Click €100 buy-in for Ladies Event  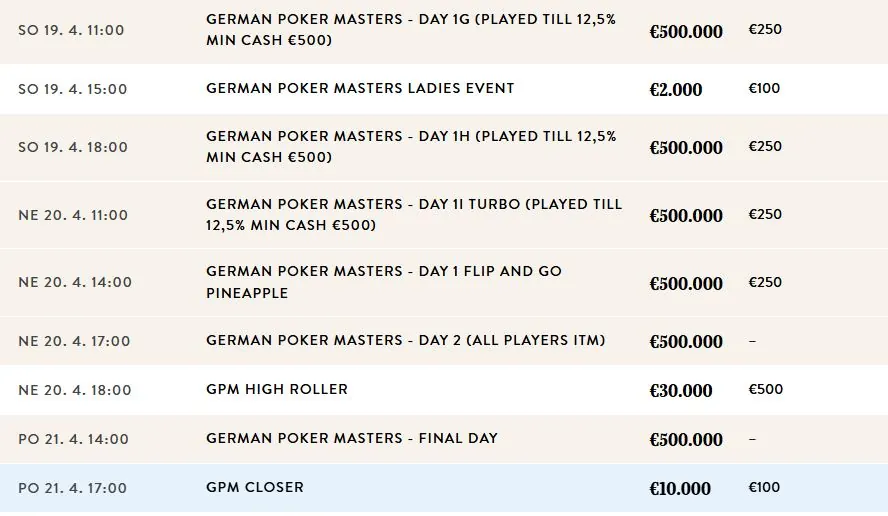click(764, 88)
